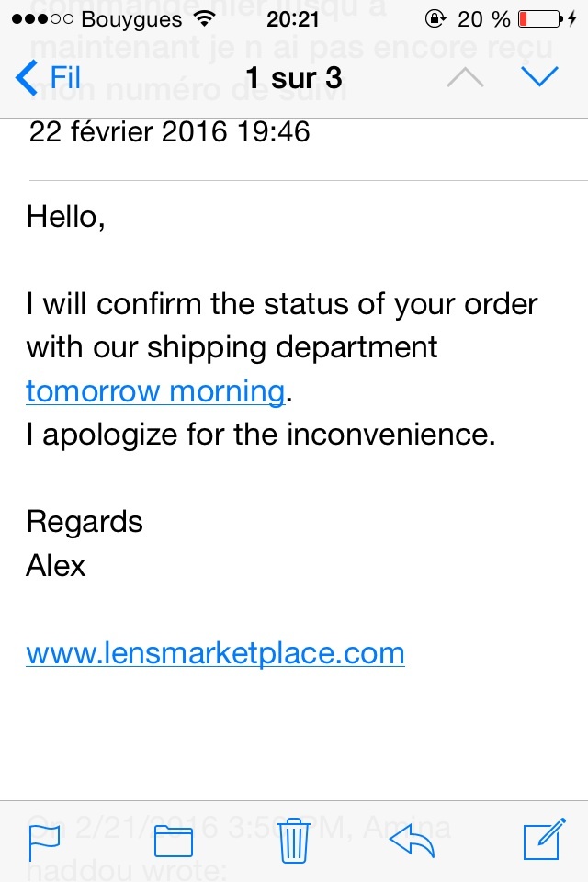
Task: Tap the date "22 février 2016 19:46"
Action: click(x=170, y=131)
